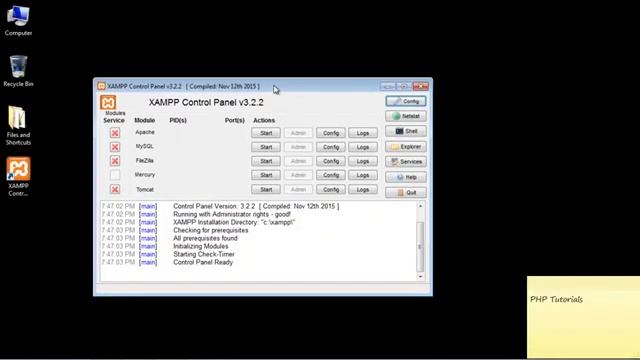640x360 pixels.
Task: Toggle the FileZilla service checkbox
Action: pos(115,161)
